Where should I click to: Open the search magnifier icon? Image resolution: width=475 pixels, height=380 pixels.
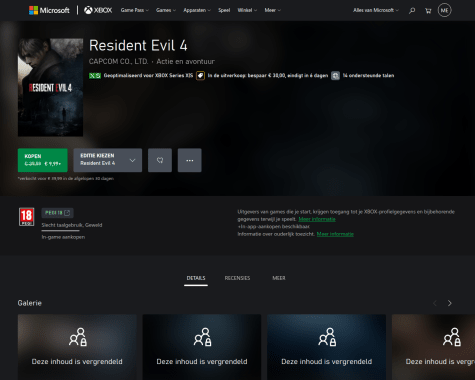point(412,11)
